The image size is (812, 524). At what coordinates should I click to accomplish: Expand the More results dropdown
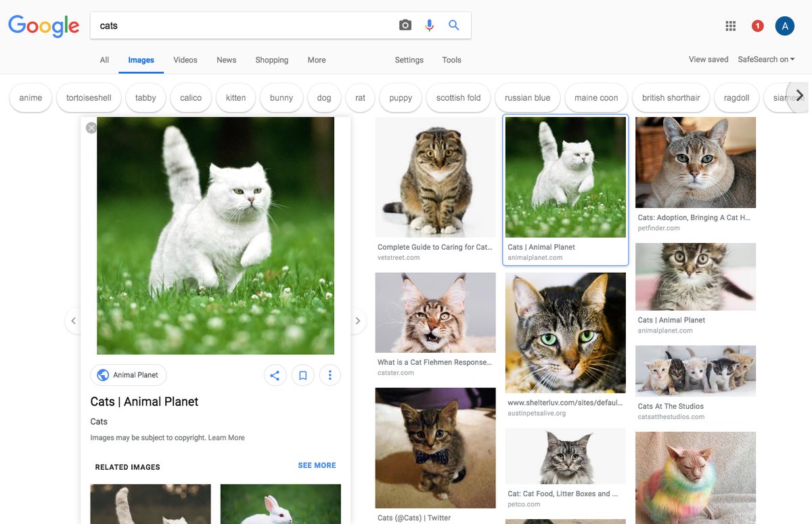(316, 60)
